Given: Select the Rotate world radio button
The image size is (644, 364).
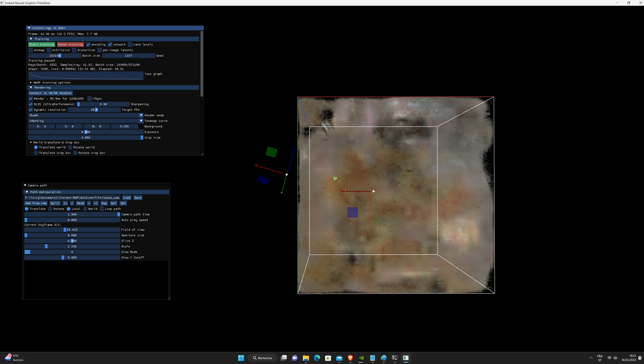Looking at the screenshot, I should pyautogui.click(x=70, y=147).
